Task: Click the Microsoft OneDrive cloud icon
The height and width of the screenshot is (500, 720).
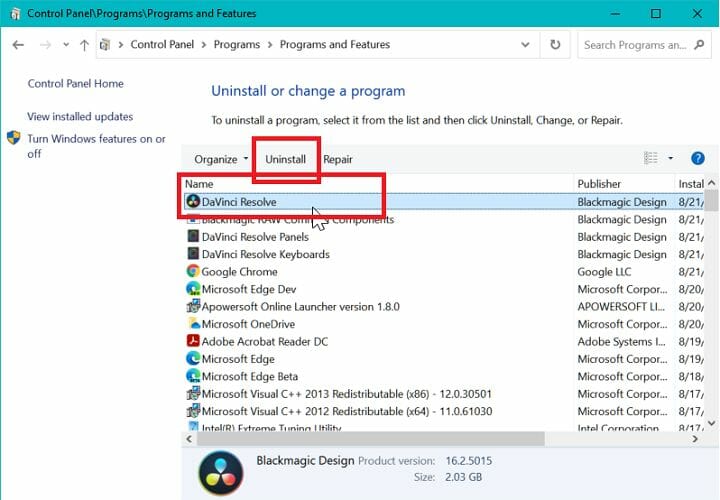Action: pos(194,323)
